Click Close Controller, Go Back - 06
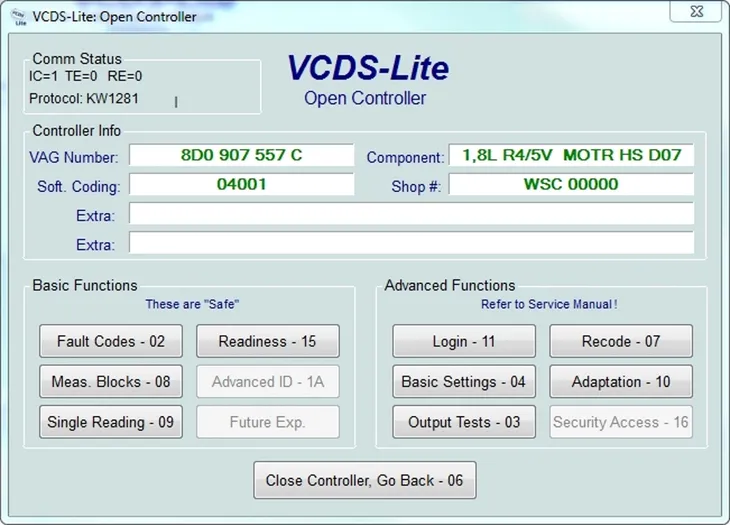The width and height of the screenshot is (730, 525). [364, 480]
